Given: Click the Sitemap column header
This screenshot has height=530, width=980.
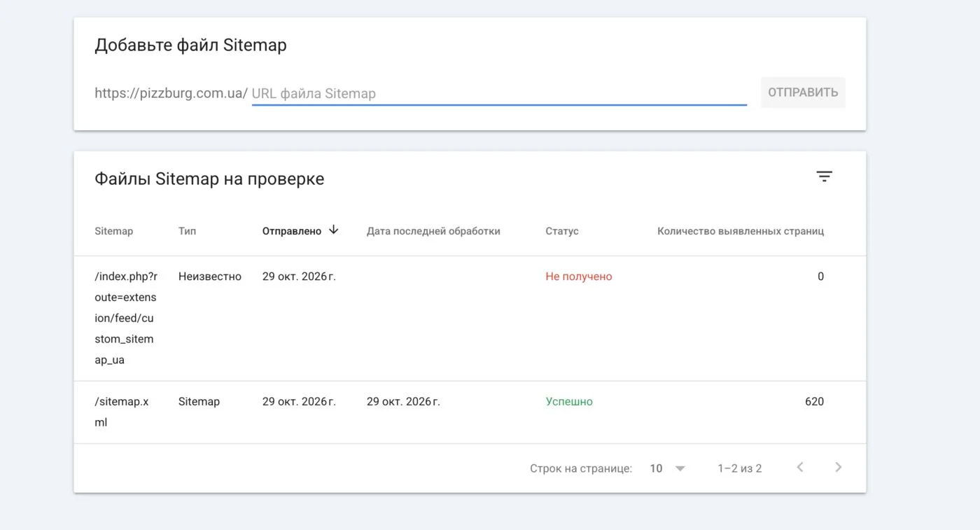Looking at the screenshot, I should coord(113,231).
